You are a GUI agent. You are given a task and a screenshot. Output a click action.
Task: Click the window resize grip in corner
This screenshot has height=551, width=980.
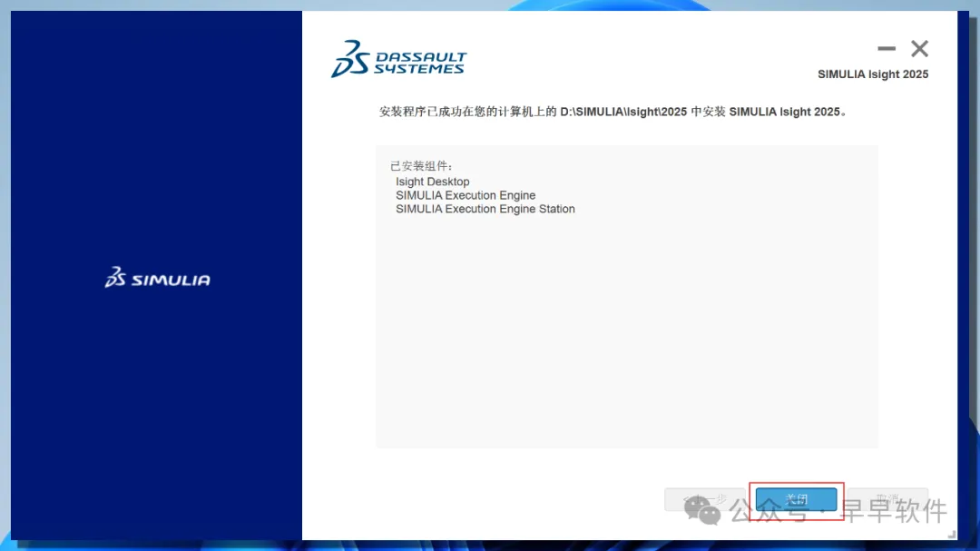tap(951, 534)
